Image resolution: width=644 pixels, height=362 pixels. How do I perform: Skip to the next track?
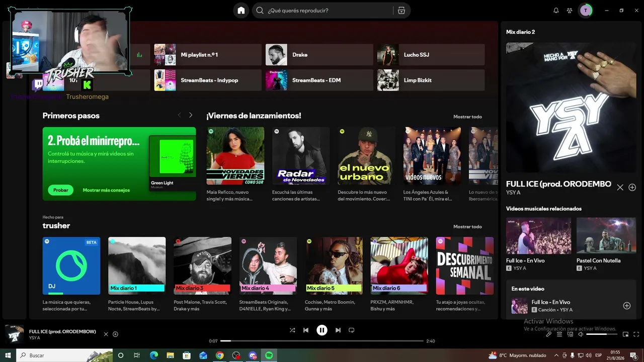[x=338, y=330]
